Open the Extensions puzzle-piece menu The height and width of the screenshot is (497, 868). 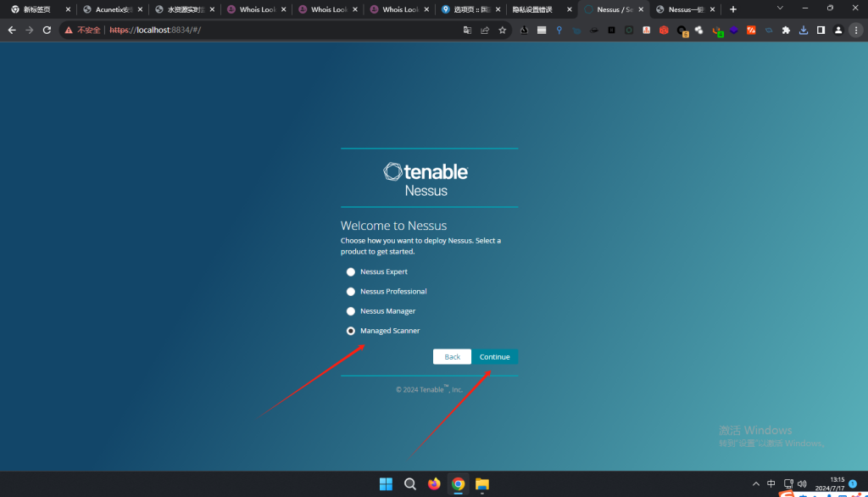(786, 30)
